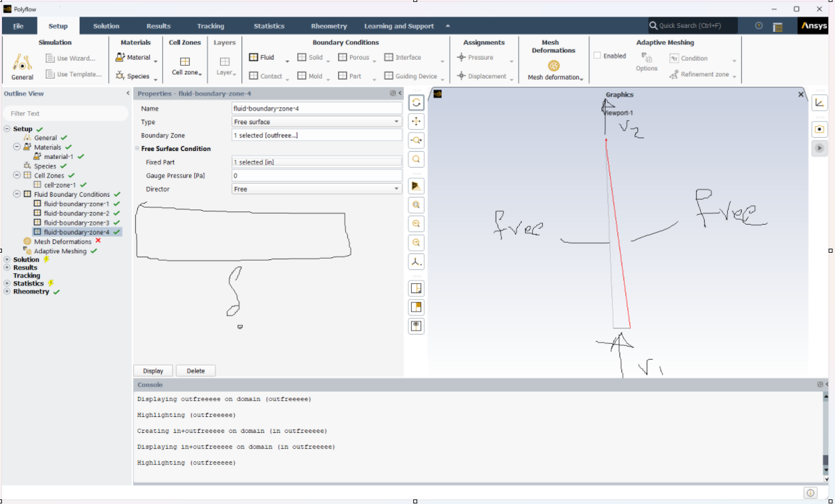Click the axis orientation triad icon
The height and width of the screenshot is (504, 835).
(x=417, y=262)
